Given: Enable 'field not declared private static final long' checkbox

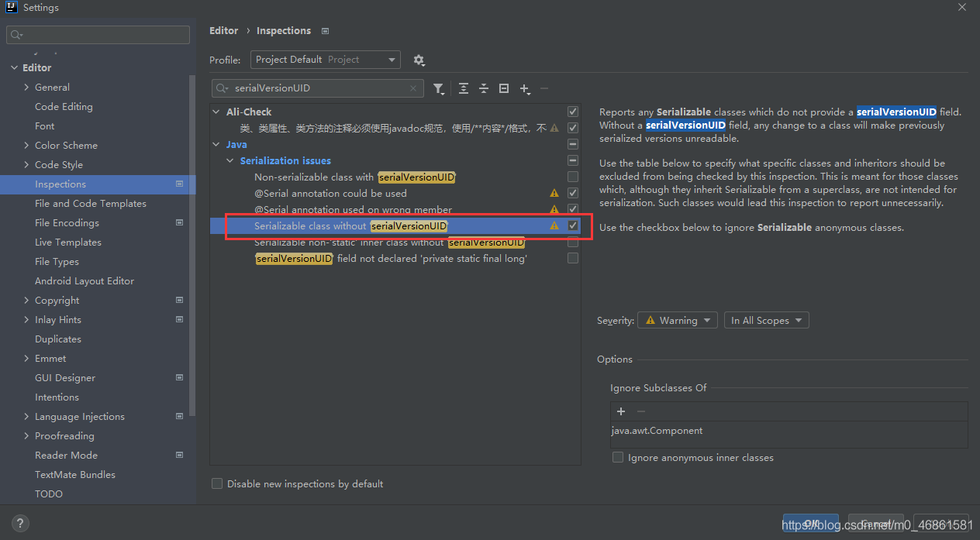Looking at the screenshot, I should 573,258.
